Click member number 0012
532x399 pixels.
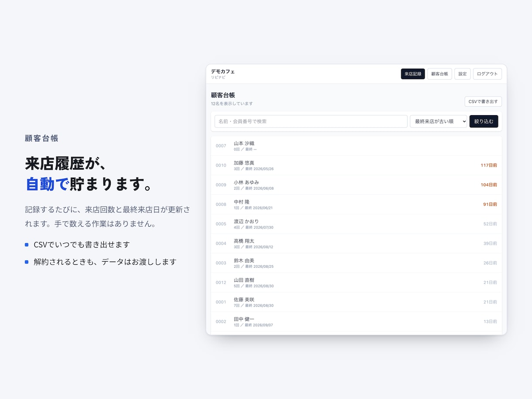pos(221,283)
